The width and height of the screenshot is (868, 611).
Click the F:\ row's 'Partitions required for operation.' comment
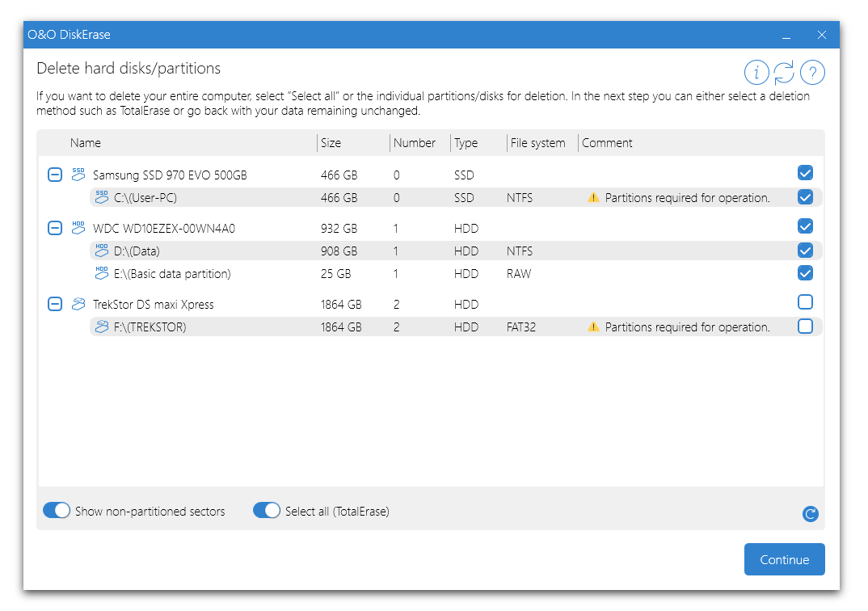pos(688,327)
